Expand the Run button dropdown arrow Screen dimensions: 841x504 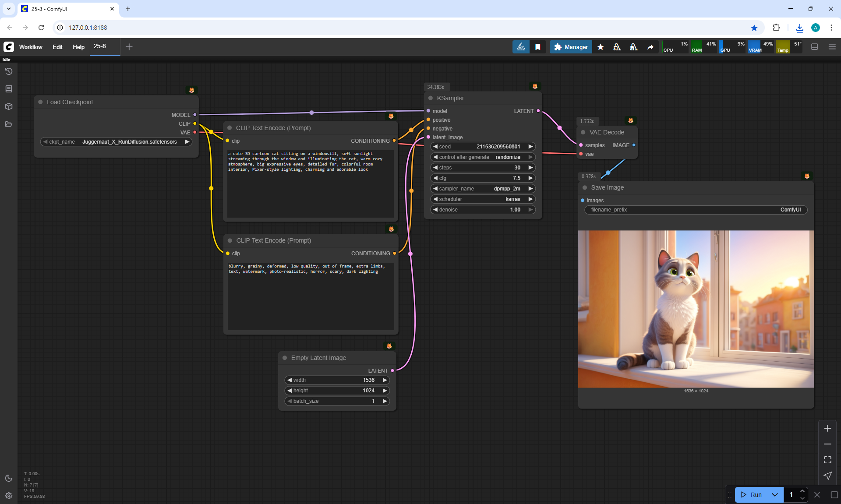pos(774,495)
